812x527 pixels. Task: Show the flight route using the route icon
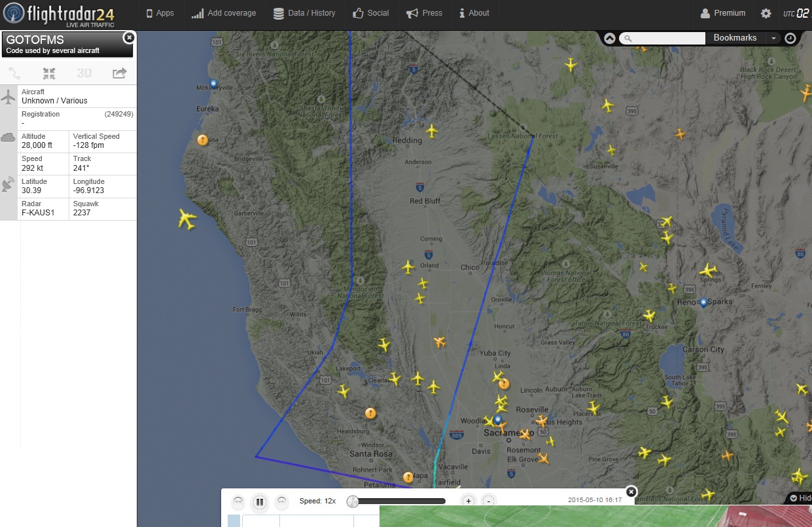pos(14,73)
